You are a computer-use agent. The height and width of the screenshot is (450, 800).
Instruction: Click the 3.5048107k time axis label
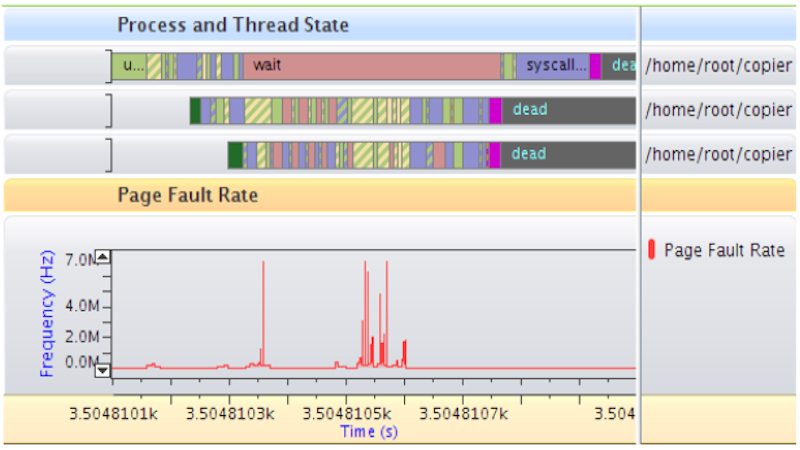[464, 414]
